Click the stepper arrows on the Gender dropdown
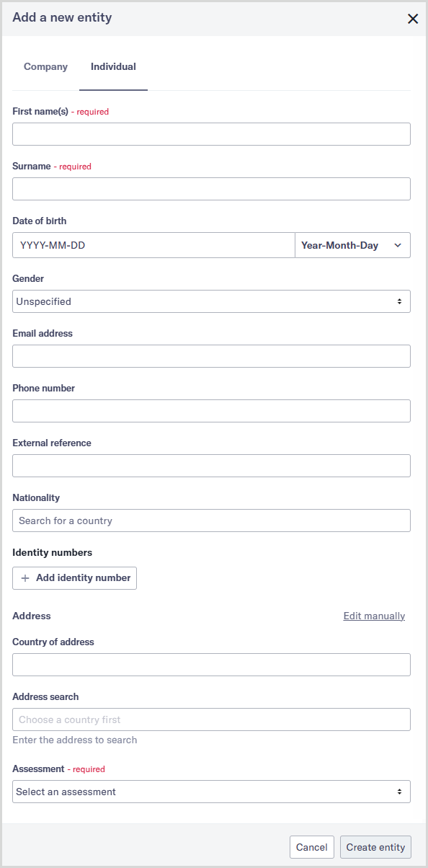 coord(399,301)
